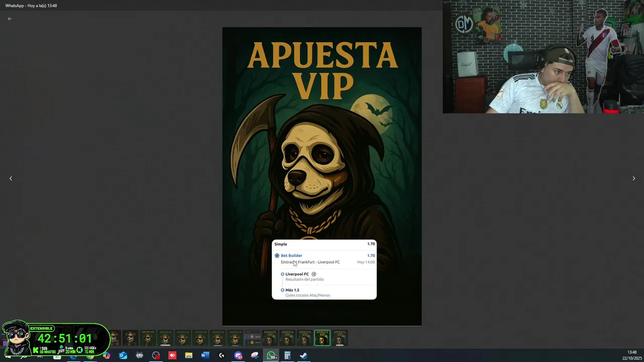The width and height of the screenshot is (644, 362).
Task: Open the Snipping Tool in the taskbar
Action: [255, 355]
